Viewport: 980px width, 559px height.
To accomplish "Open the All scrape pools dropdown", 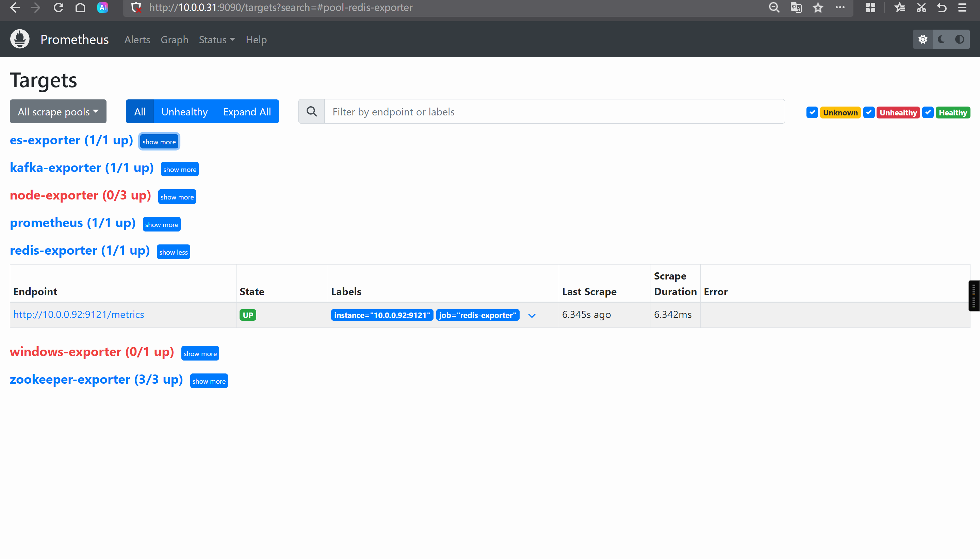I will coord(58,112).
